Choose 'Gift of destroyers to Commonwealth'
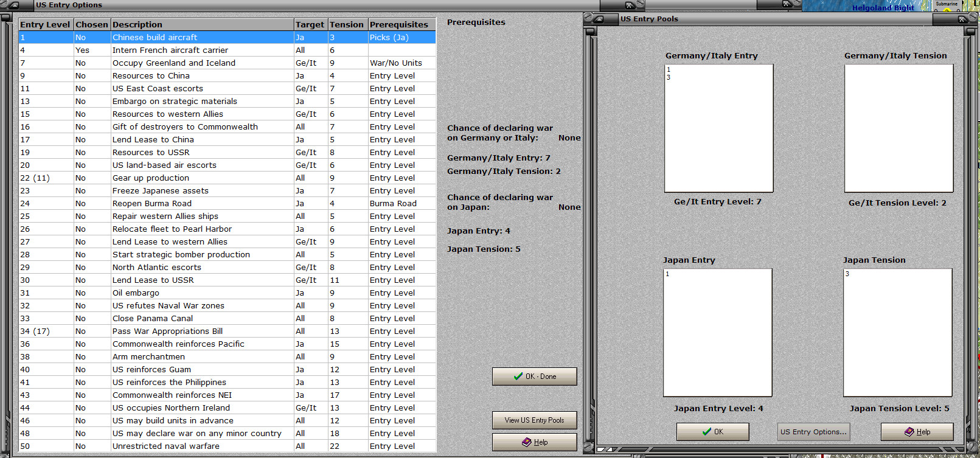 pos(228,127)
